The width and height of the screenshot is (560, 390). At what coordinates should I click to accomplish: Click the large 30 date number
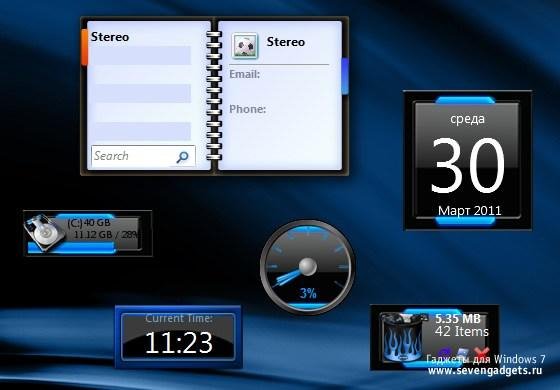[x=468, y=166]
